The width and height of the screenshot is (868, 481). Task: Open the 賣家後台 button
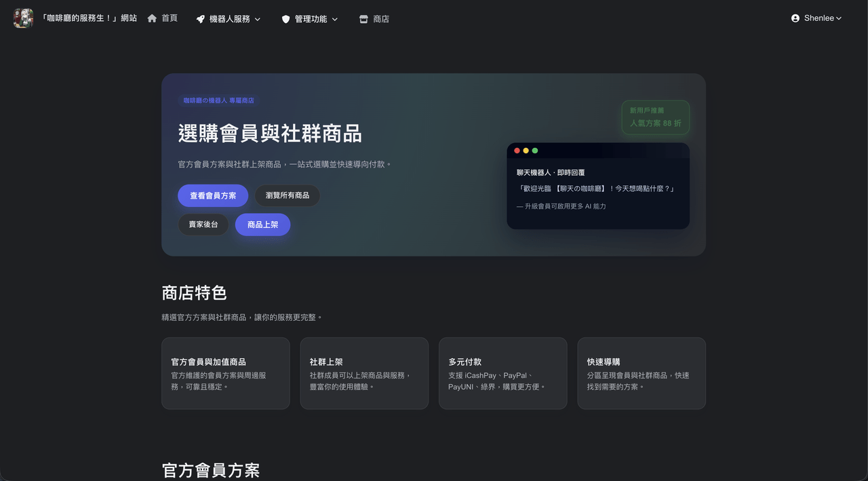[x=203, y=225]
